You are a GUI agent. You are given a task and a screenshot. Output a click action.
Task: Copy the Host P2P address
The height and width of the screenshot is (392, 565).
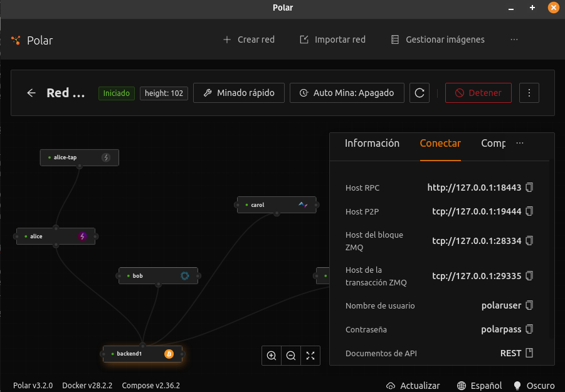529,211
